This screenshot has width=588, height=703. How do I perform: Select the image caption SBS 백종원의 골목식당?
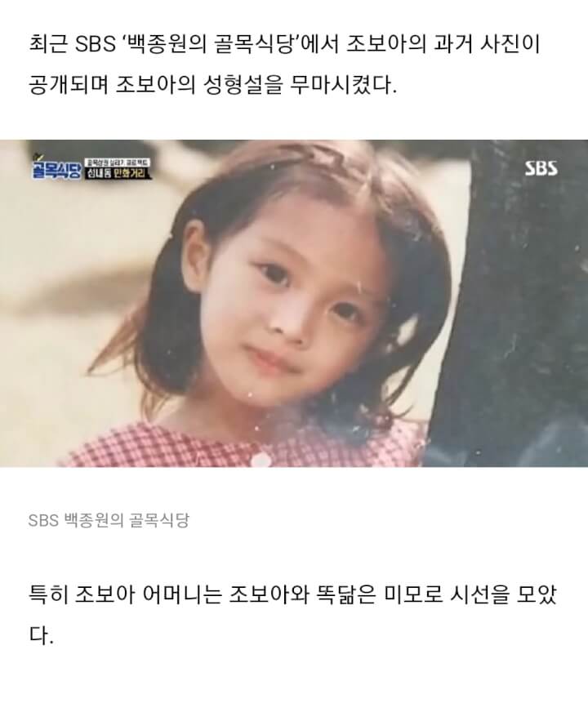pos(109,520)
